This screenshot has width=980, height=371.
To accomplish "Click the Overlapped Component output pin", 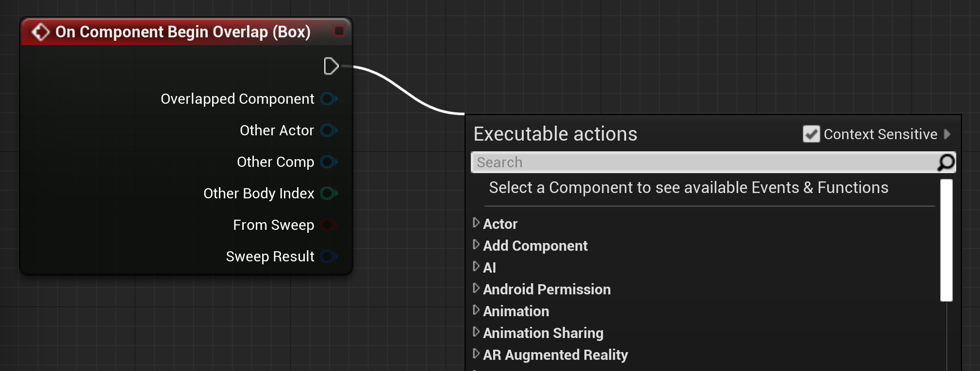I will coord(328,99).
